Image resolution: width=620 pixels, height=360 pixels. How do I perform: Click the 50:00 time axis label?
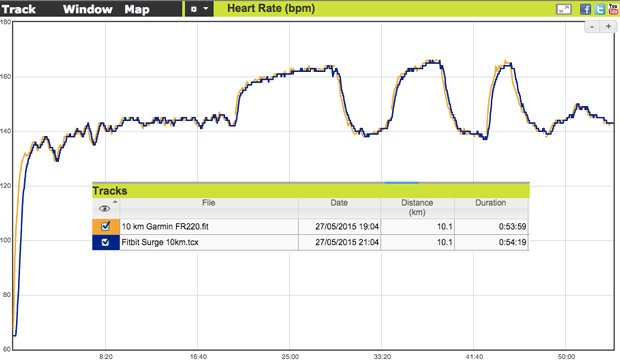click(566, 356)
